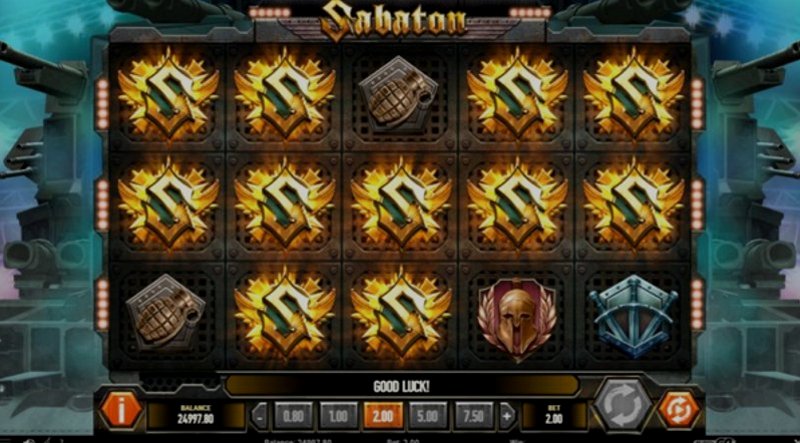Screen dimensions: 800x443
Task: Decrease bet with the minus arrow
Action: coord(260,416)
